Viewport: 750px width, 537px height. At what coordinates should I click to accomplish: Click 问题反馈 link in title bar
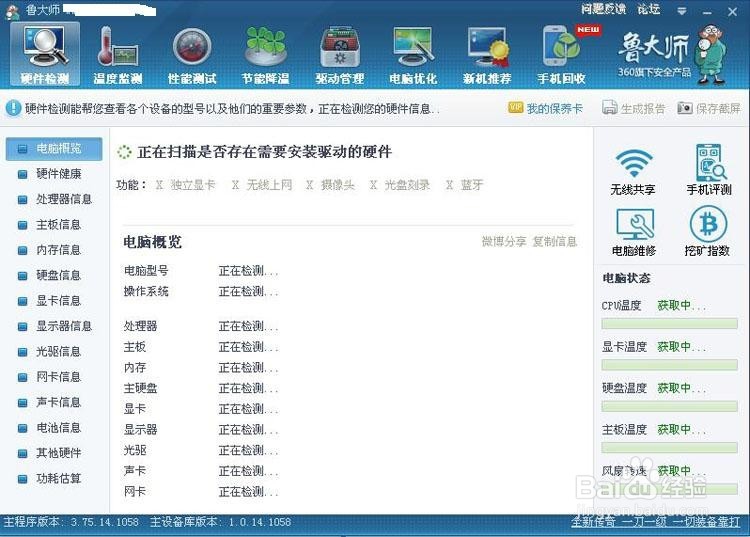pos(604,9)
